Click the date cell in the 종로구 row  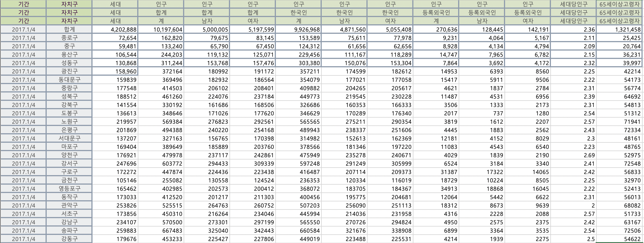[23, 38]
